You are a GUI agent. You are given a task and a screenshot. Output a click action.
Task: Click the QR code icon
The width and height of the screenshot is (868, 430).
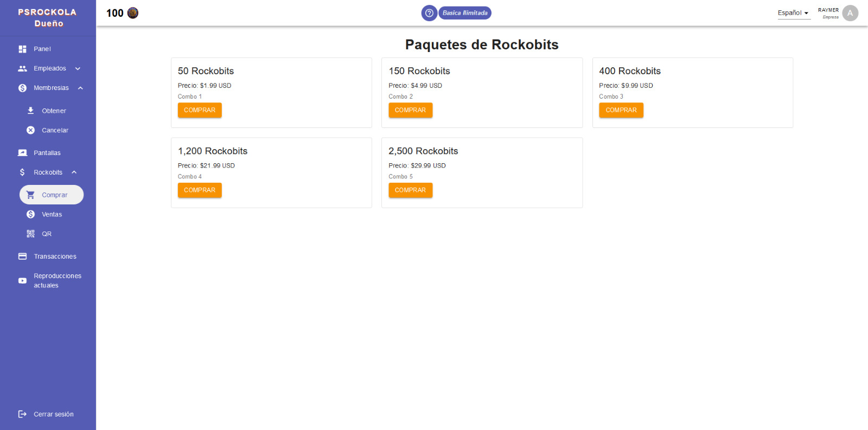(30, 234)
